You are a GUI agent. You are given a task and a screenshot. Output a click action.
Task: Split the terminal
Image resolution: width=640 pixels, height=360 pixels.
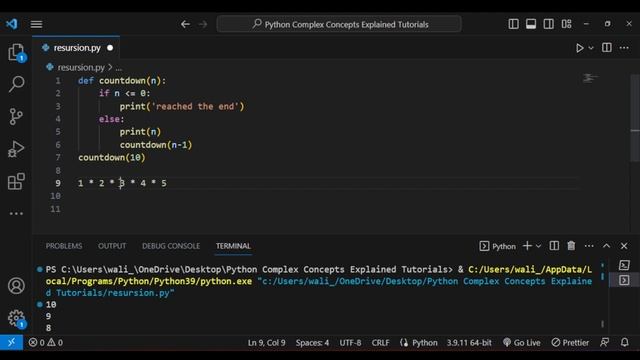click(x=554, y=246)
